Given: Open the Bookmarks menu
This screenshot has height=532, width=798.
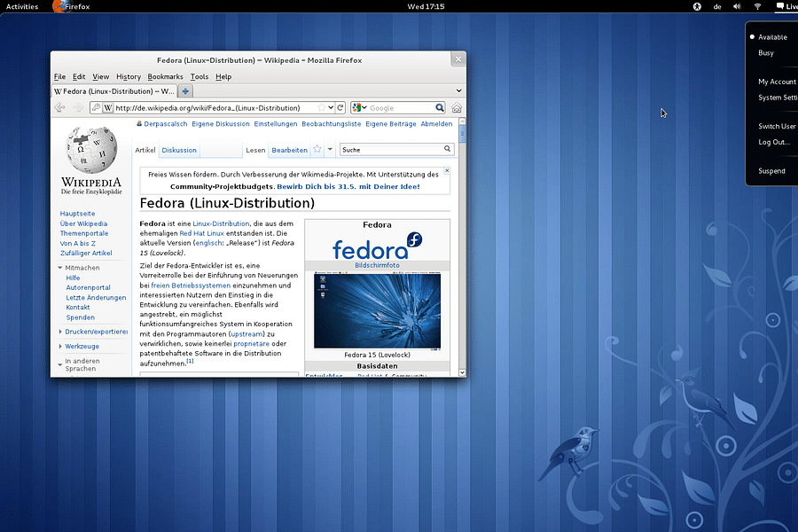Looking at the screenshot, I should (165, 76).
